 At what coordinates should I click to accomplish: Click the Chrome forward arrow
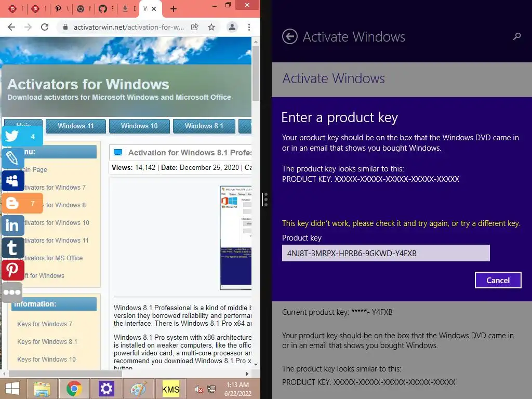28,27
